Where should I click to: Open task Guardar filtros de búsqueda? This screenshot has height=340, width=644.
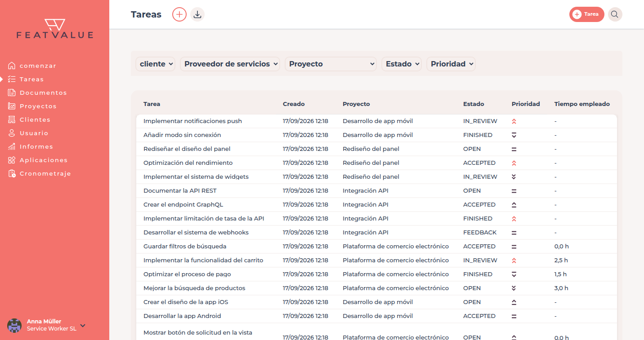tap(185, 246)
